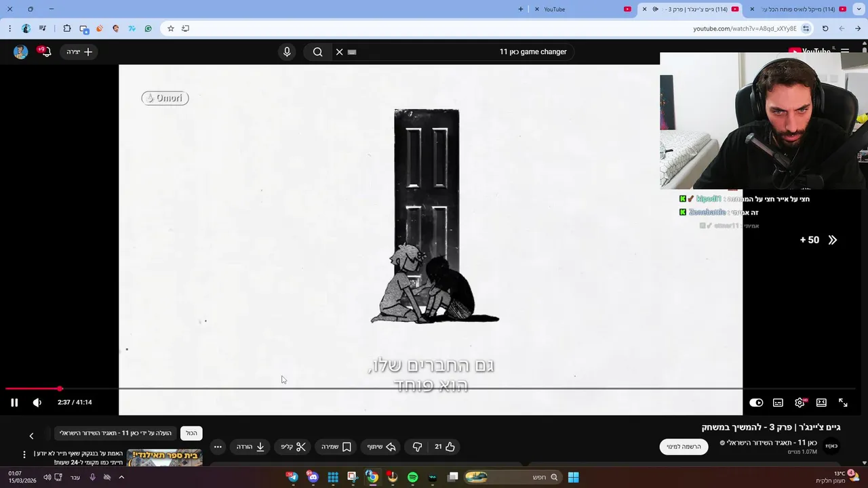This screenshot has width=868, height=488.
Task: Dislike the video thumbs-down
Action: point(417,447)
